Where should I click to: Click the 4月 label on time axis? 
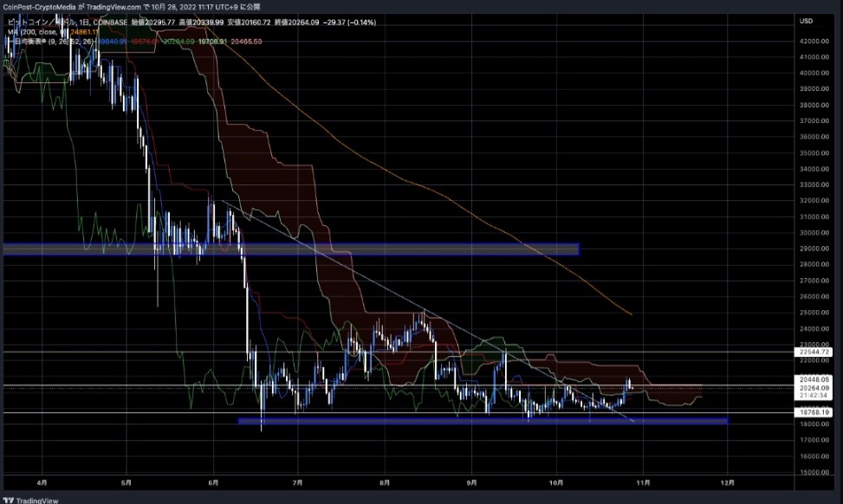tap(42, 483)
